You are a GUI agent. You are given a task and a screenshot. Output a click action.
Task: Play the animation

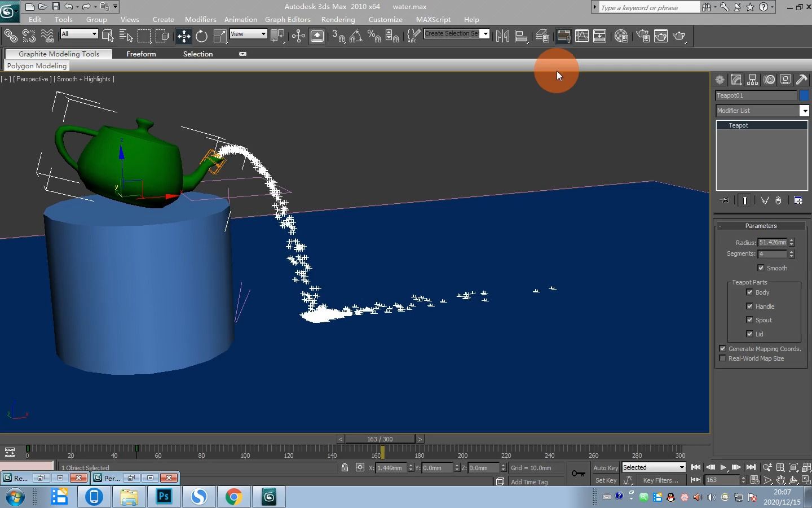[x=723, y=468]
